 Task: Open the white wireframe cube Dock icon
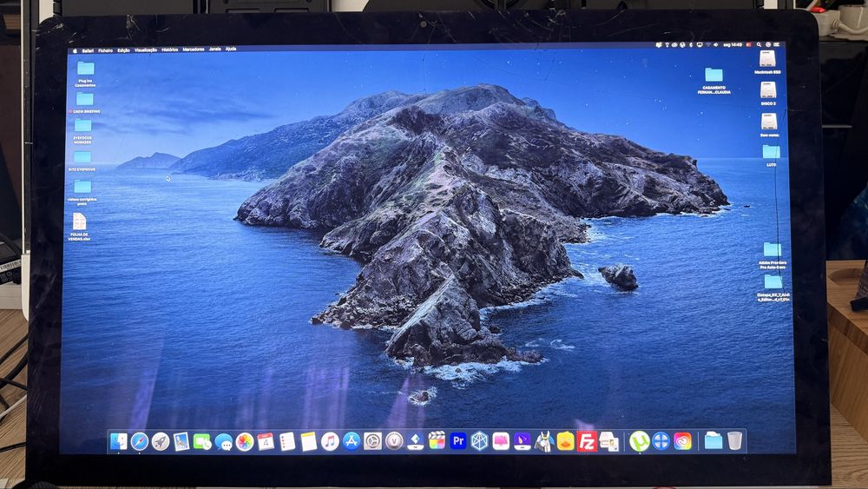(479, 441)
